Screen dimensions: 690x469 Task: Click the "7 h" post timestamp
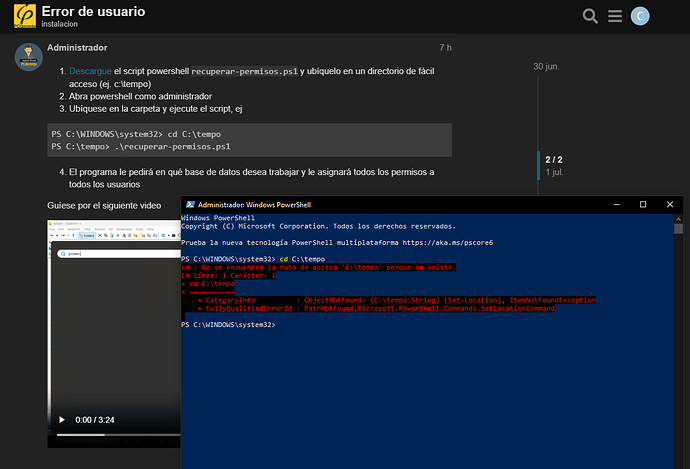click(445, 48)
